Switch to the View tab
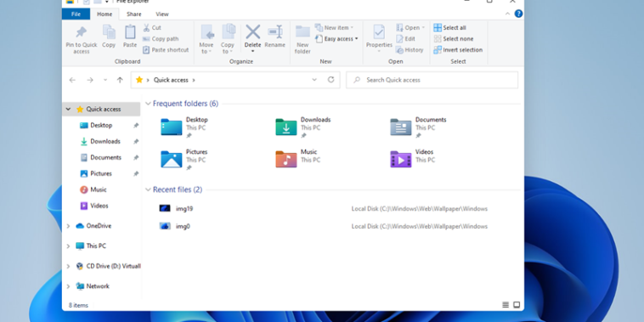This screenshot has height=322, width=644. pos(162,14)
